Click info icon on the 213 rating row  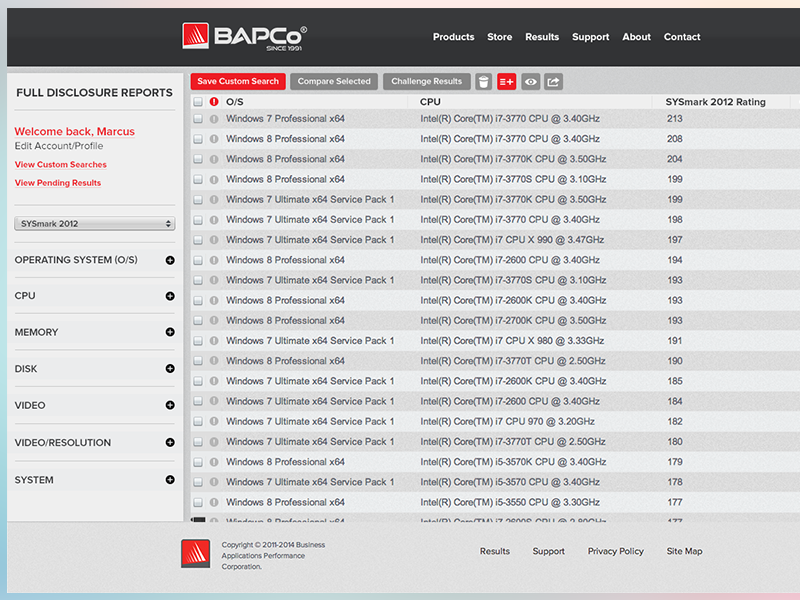(x=214, y=119)
